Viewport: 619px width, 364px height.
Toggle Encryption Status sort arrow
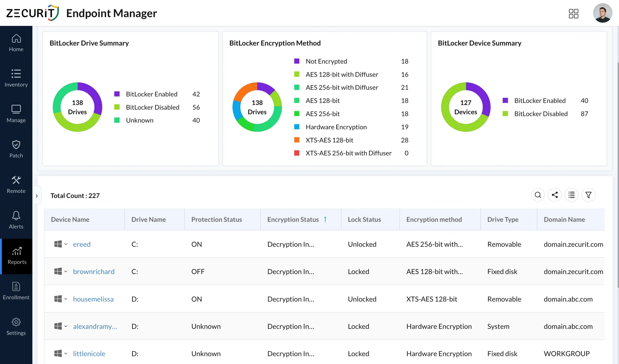325,219
